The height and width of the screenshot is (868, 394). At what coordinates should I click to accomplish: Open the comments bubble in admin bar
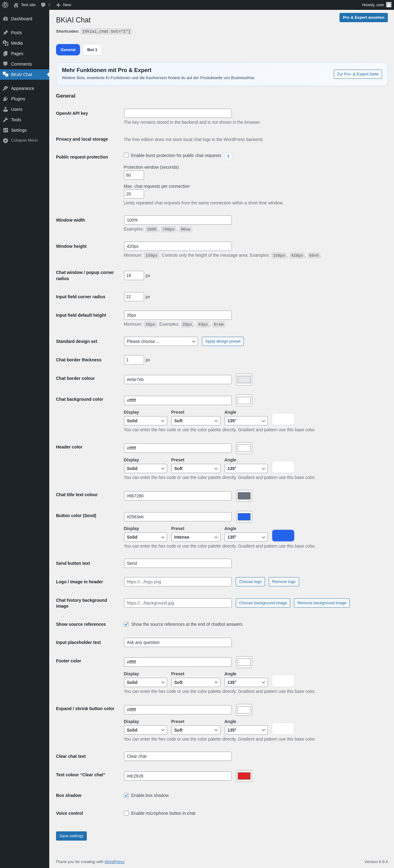point(43,5)
